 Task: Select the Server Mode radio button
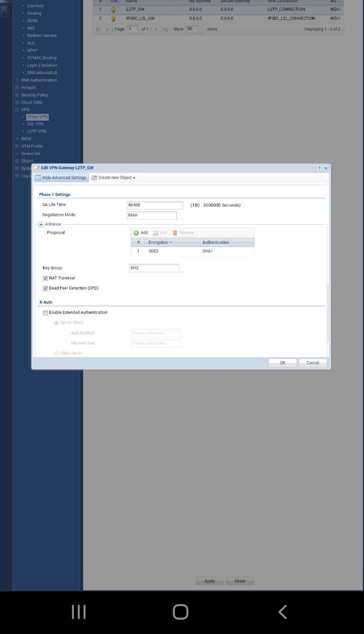(x=56, y=323)
